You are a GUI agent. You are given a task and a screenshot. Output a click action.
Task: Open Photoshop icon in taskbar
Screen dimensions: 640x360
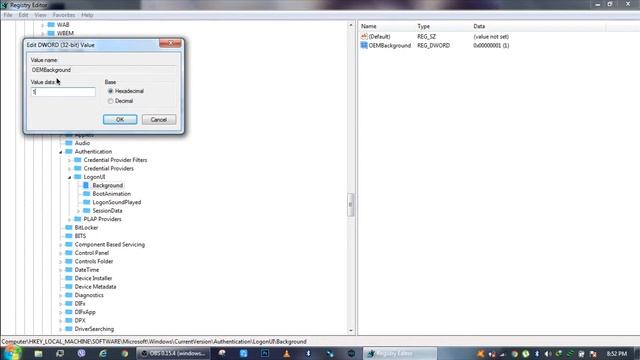265,353
